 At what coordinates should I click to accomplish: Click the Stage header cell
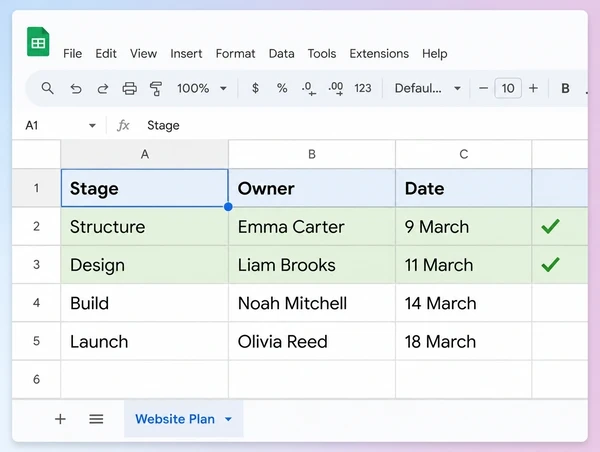click(145, 188)
